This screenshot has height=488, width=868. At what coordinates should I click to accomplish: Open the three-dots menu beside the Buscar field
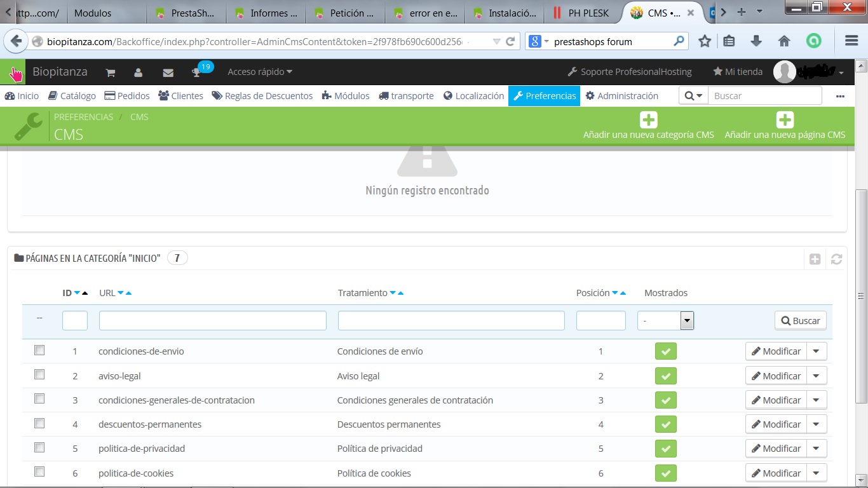pos(840,96)
